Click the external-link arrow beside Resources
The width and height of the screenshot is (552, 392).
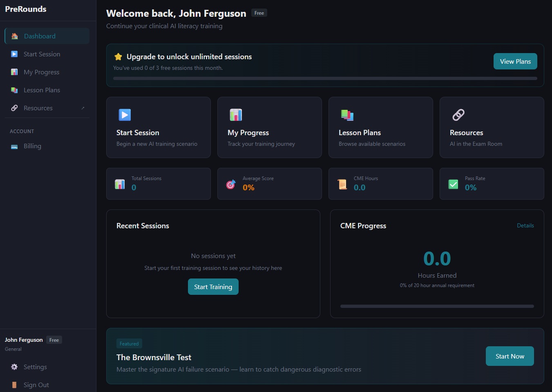pos(83,108)
